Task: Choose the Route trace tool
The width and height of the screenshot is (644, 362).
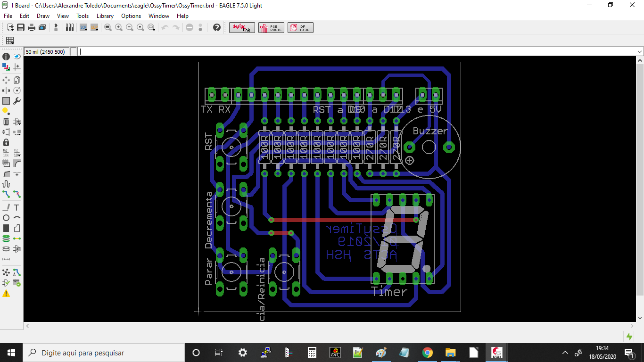Action: (6, 194)
